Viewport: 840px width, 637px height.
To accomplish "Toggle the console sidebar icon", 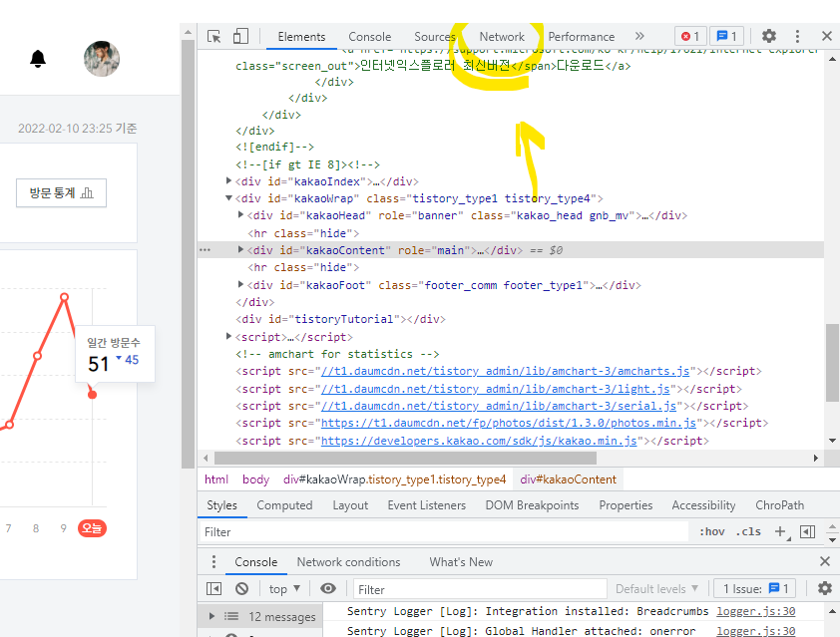I will pyautogui.click(x=213, y=589).
